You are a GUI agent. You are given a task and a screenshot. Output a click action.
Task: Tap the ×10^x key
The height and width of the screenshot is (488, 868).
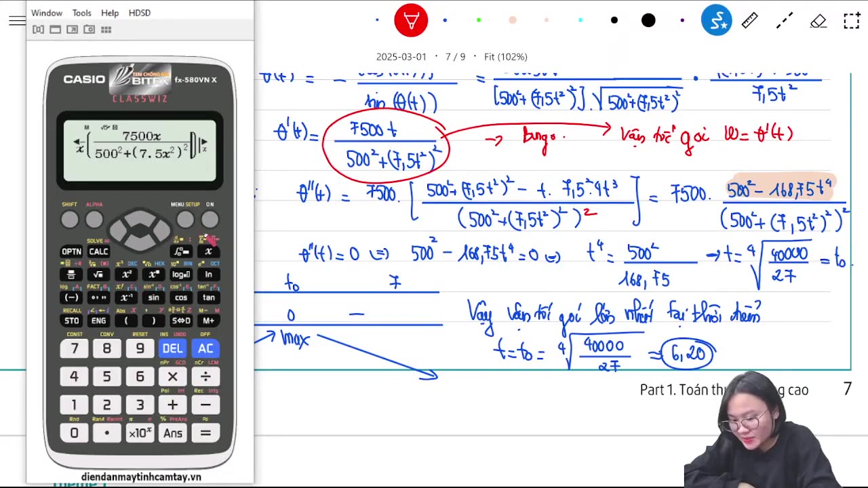[x=140, y=433]
